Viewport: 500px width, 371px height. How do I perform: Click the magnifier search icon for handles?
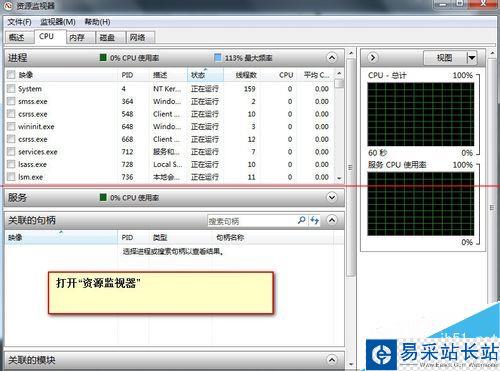302,220
